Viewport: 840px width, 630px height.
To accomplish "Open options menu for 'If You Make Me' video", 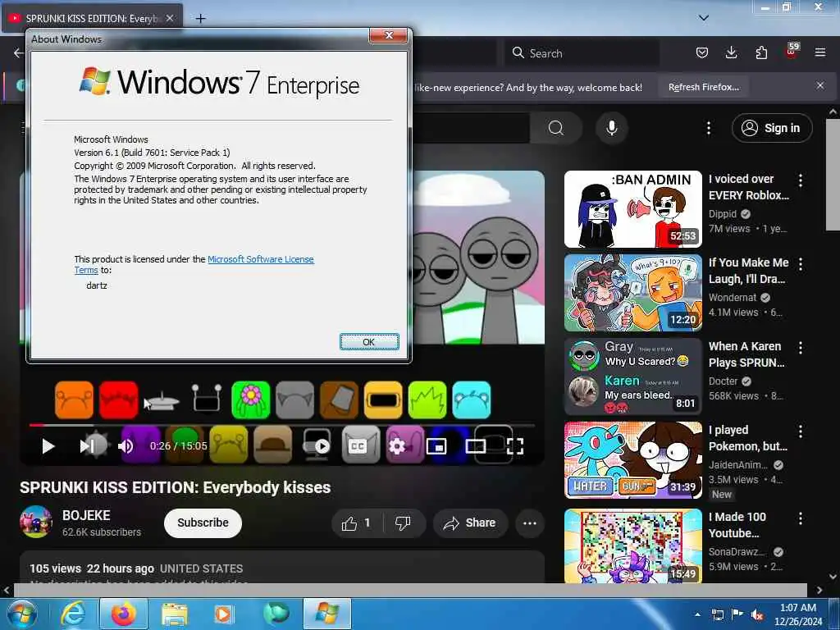I will click(801, 264).
